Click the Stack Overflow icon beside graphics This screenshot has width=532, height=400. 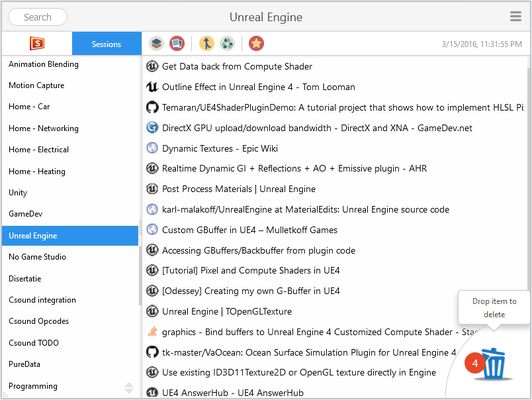coord(152,331)
